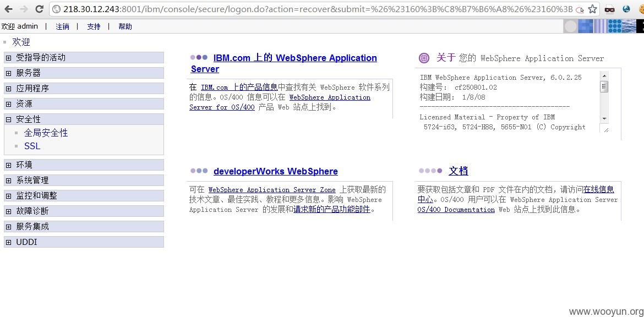Log out via 注销 link
The width and height of the screenshot is (644, 317).
tap(62, 26)
